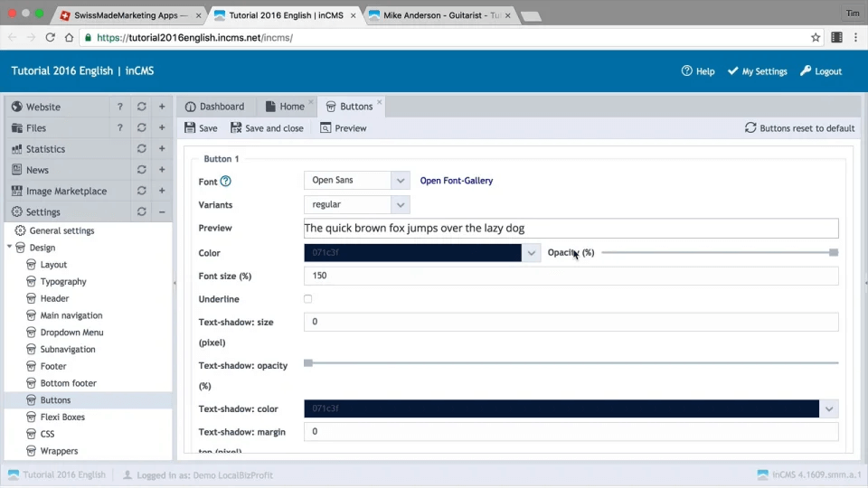Click the Text-shadow opacity slider handle
The width and height of the screenshot is (868, 488).
(x=308, y=362)
